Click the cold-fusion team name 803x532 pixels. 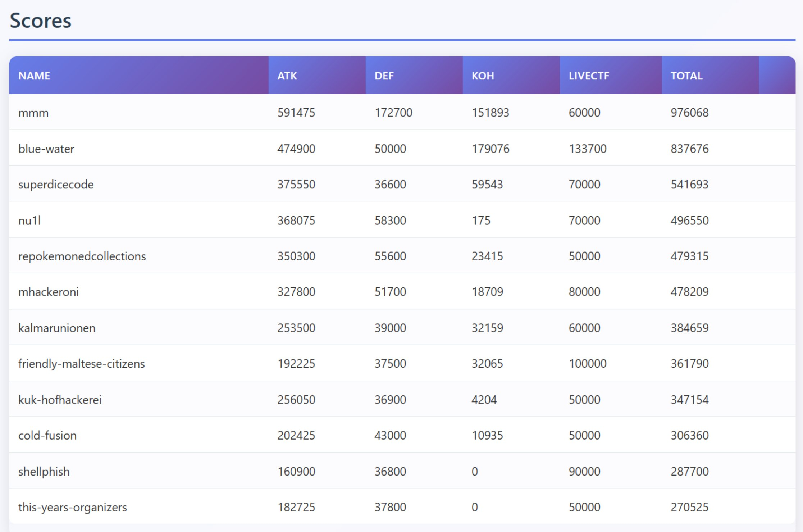tap(47, 435)
